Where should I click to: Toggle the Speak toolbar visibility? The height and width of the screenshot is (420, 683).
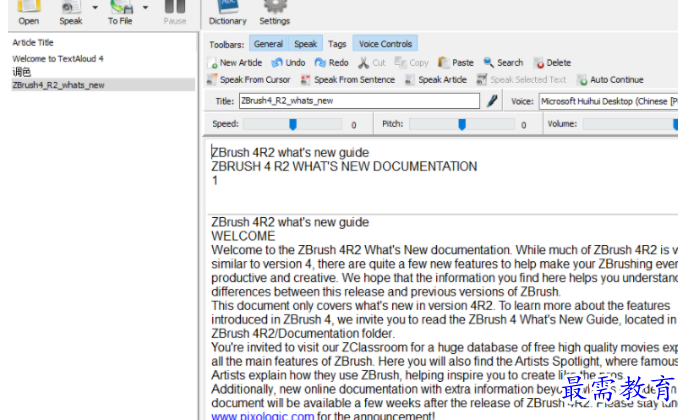[305, 44]
